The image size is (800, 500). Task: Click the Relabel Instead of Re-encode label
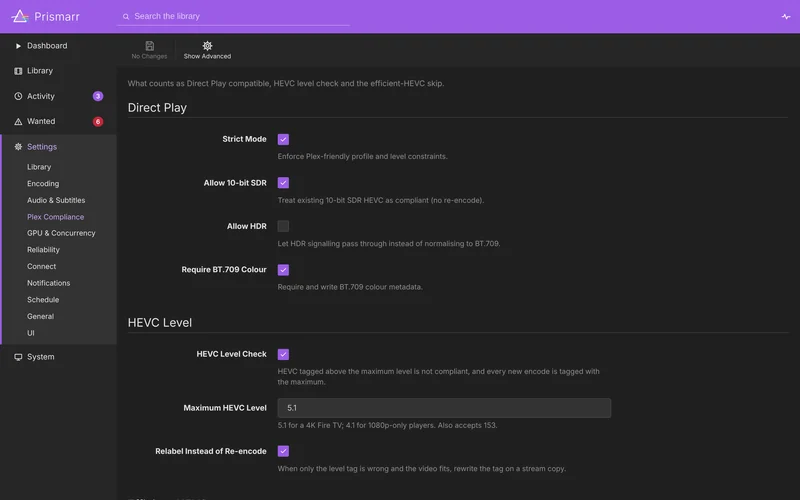[211, 451]
